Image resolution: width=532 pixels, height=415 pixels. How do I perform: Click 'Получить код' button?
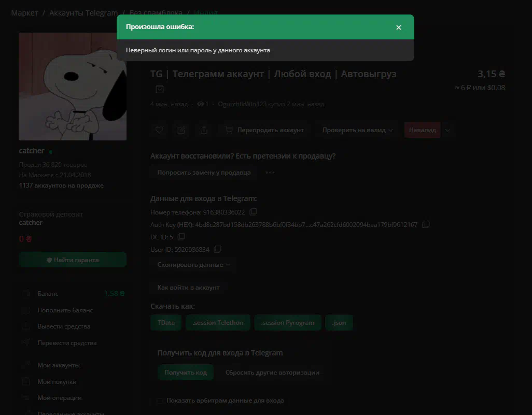[185, 373]
